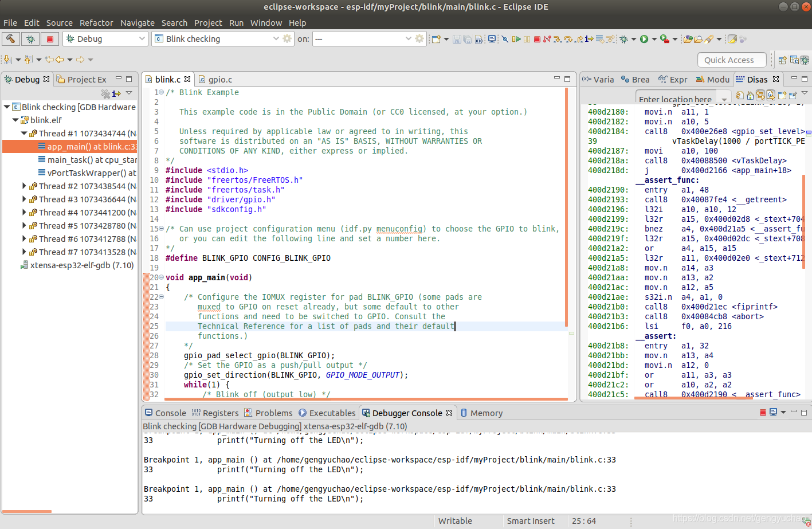Image resolution: width=812 pixels, height=529 pixels.
Task: Open the Refactor menu
Action: click(x=96, y=23)
